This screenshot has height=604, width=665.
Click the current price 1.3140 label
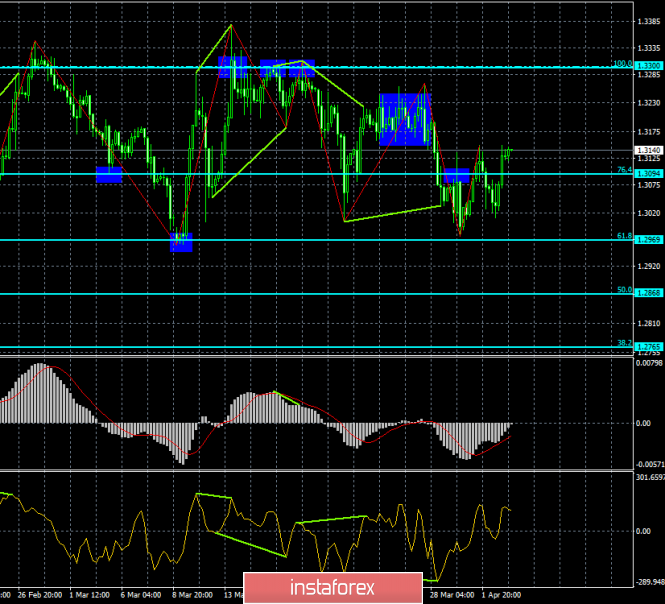click(x=648, y=150)
